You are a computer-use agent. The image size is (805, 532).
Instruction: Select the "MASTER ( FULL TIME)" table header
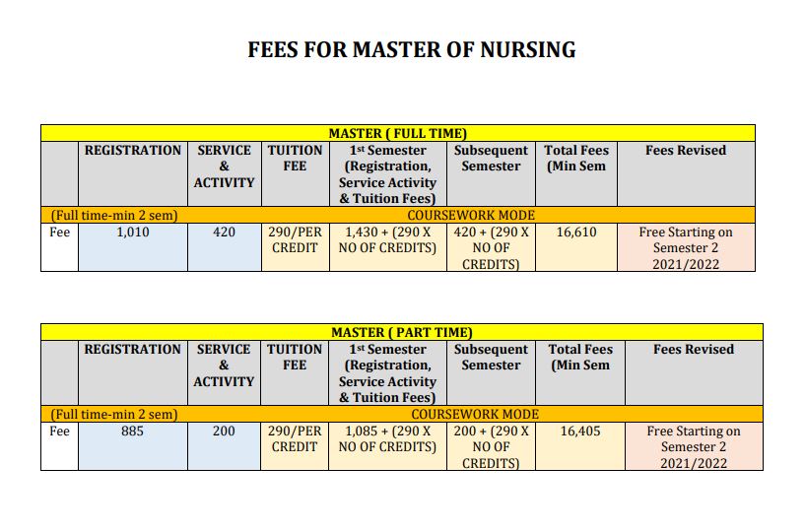click(397, 133)
